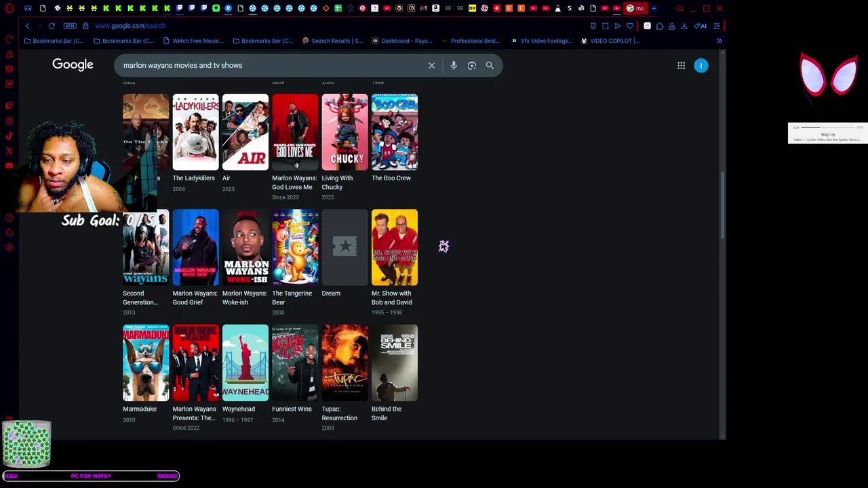This screenshot has width=868, height=488.
Task: Open the Dream placeholder poster
Action: click(x=344, y=247)
